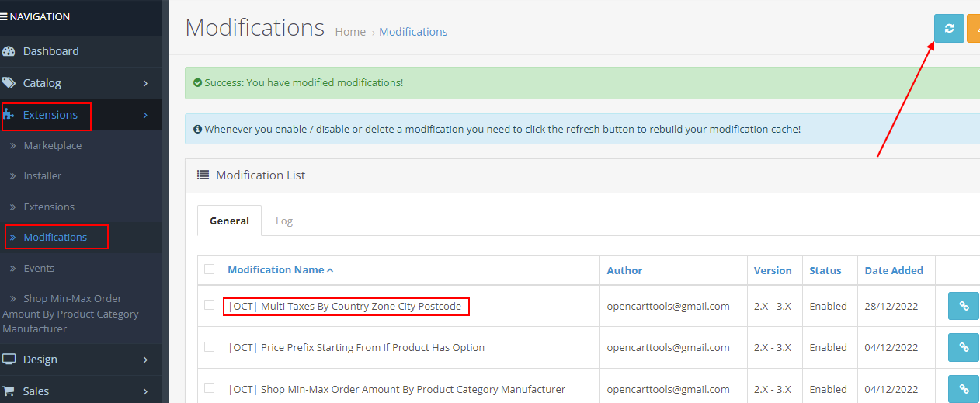Switch to the Log tab

coord(284,221)
